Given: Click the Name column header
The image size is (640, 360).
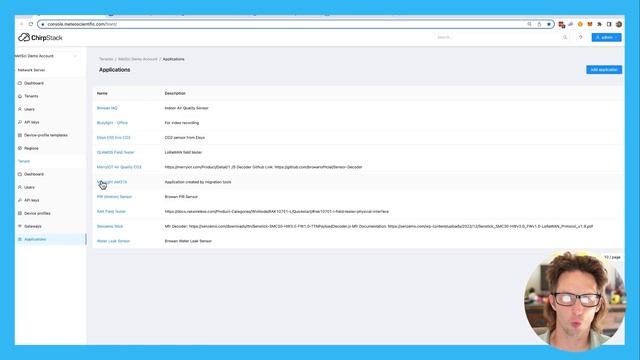Looking at the screenshot, I should (x=102, y=93).
